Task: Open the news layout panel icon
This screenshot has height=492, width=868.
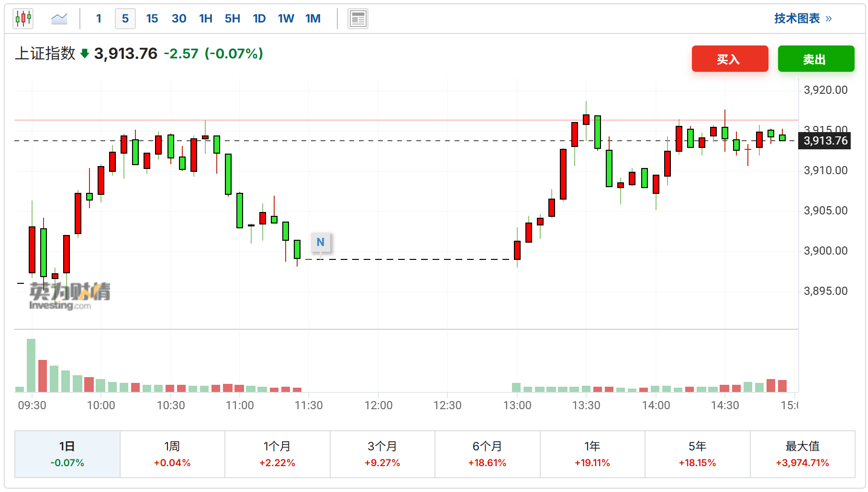Action: [x=357, y=19]
